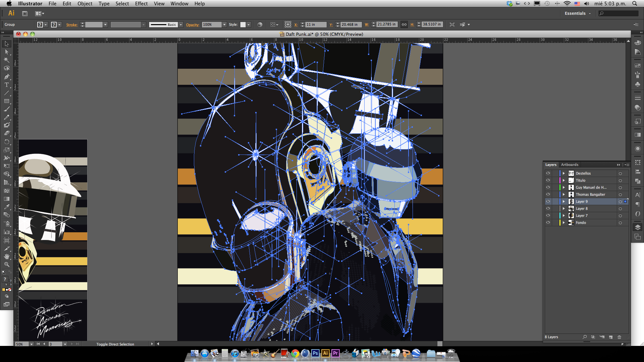The image size is (644, 362).
Task: Toggle visibility of Fondo layer
Action: (x=548, y=223)
